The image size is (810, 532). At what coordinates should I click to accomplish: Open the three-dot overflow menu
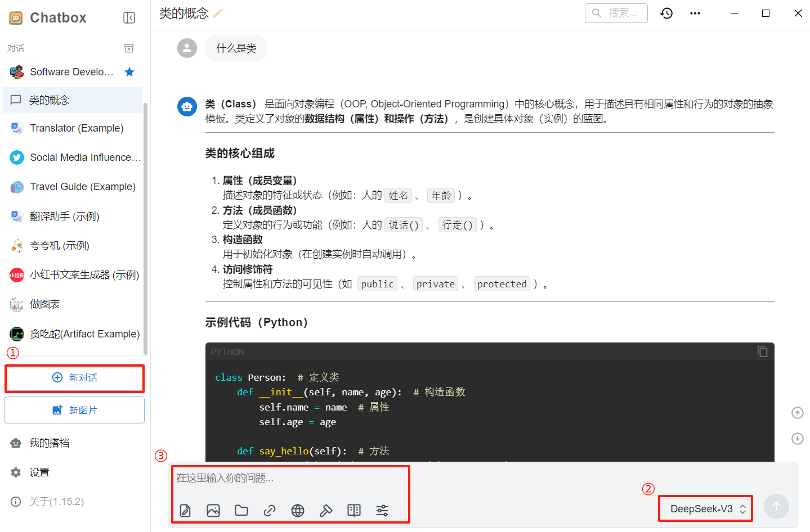[695, 13]
